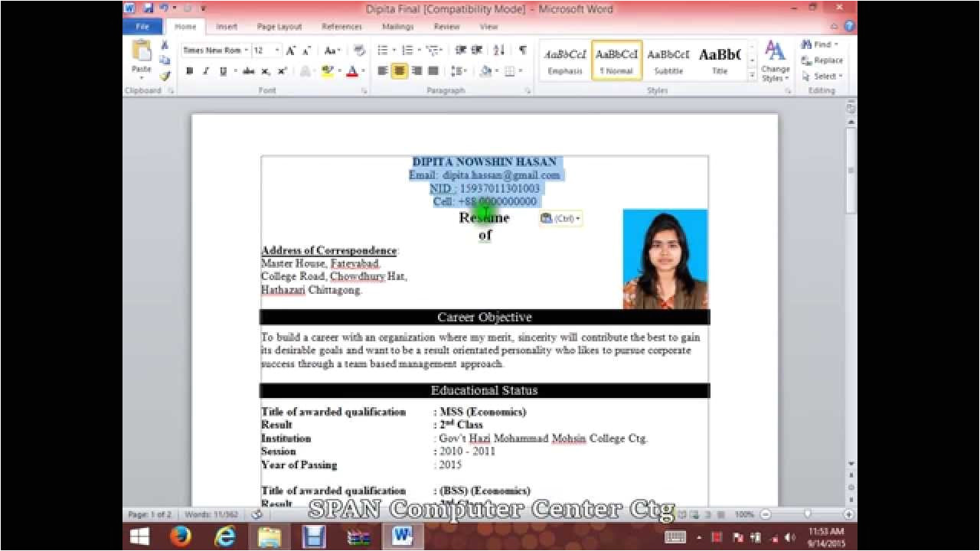Toggle Bold formatting on
Viewport: 980px width, 551px height.
pos(189,71)
